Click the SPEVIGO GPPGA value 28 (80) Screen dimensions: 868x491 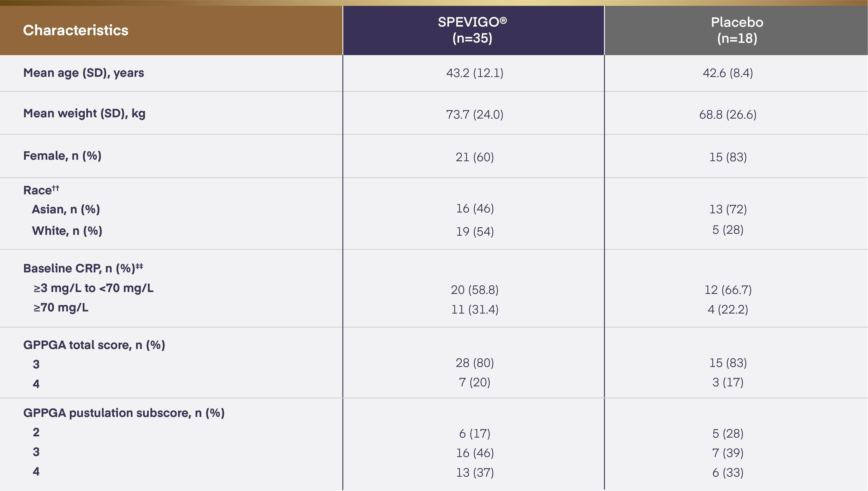pyautogui.click(x=475, y=363)
